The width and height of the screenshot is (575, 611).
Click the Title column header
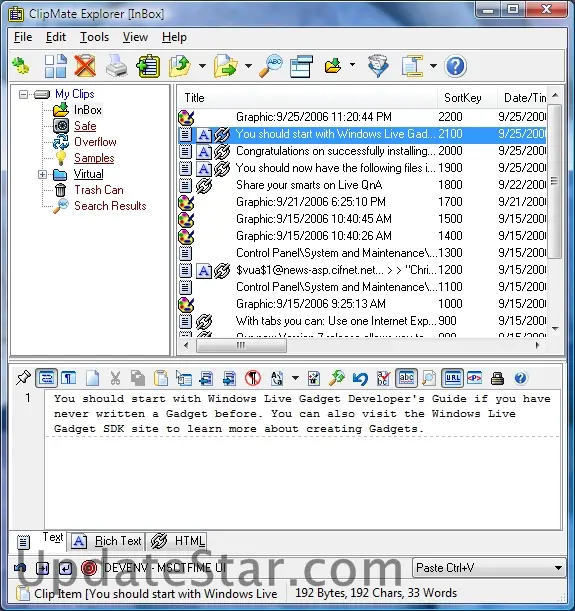307,98
